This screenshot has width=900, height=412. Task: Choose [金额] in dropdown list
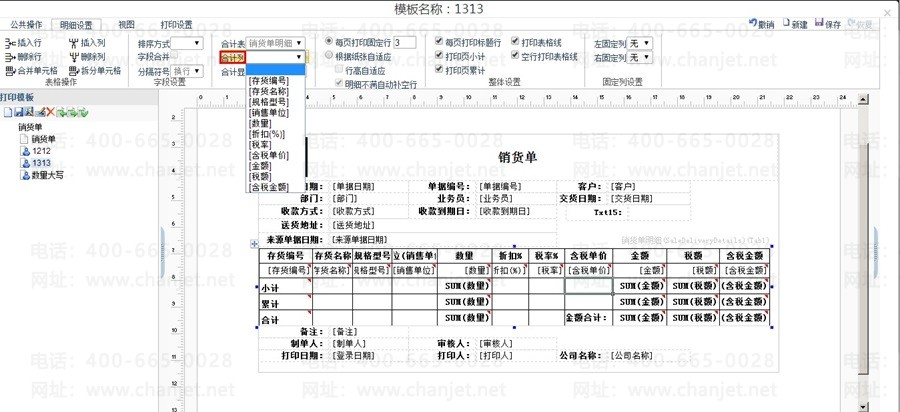[x=259, y=166]
